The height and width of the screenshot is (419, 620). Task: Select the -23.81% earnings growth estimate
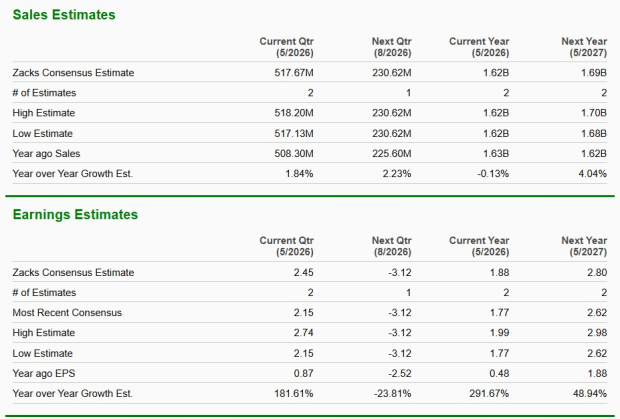(392, 393)
